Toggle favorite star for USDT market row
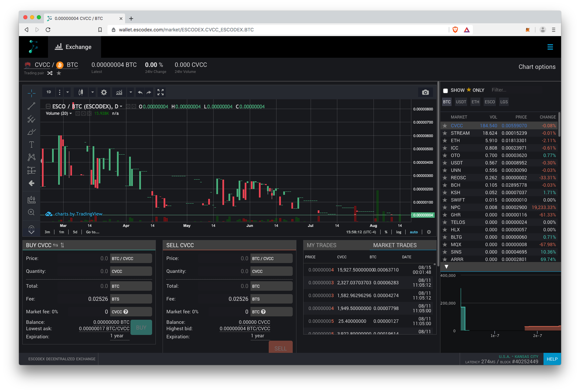The width and height of the screenshot is (580, 392). (445, 163)
